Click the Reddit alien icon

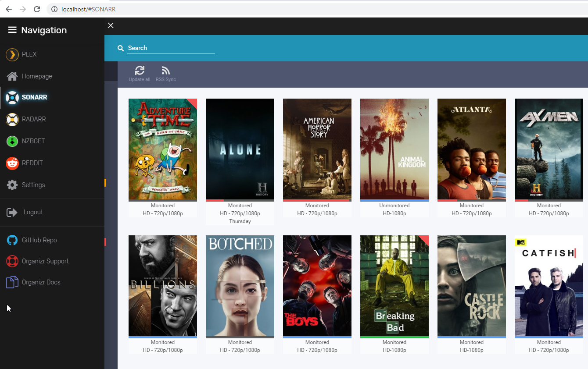(12, 163)
